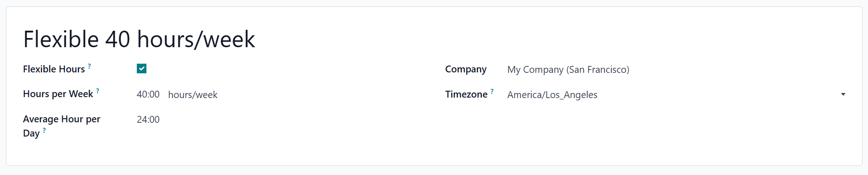Click the Timezone help question mark
The image size is (868, 175).
492,91
